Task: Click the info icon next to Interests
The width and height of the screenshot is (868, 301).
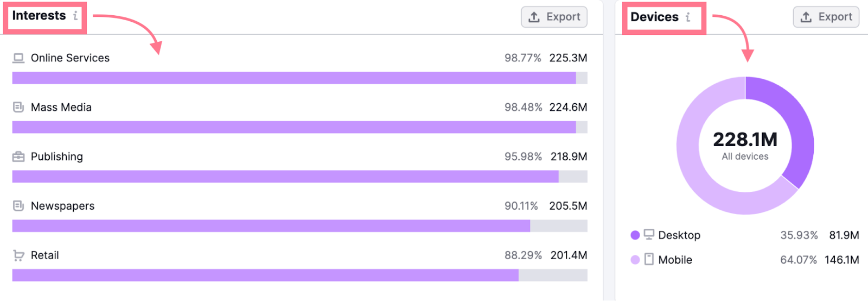Action: pyautogui.click(x=75, y=16)
